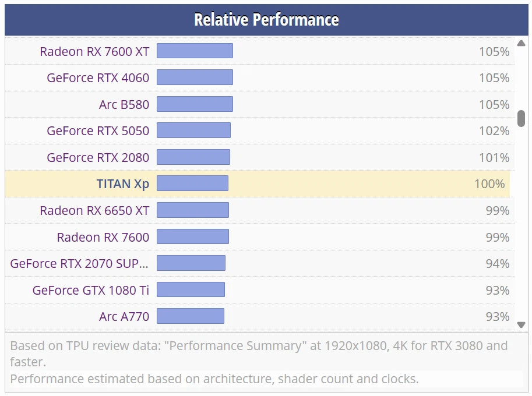Click the highlighted TITAN Xp label

[x=123, y=184]
